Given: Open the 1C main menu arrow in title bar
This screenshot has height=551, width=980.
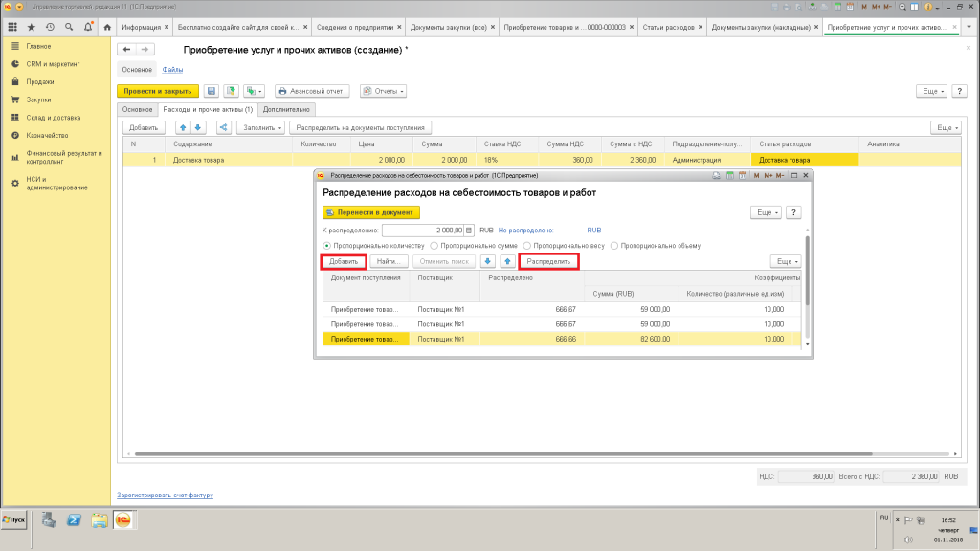Looking at the screenshot, I should click(19, 7).
